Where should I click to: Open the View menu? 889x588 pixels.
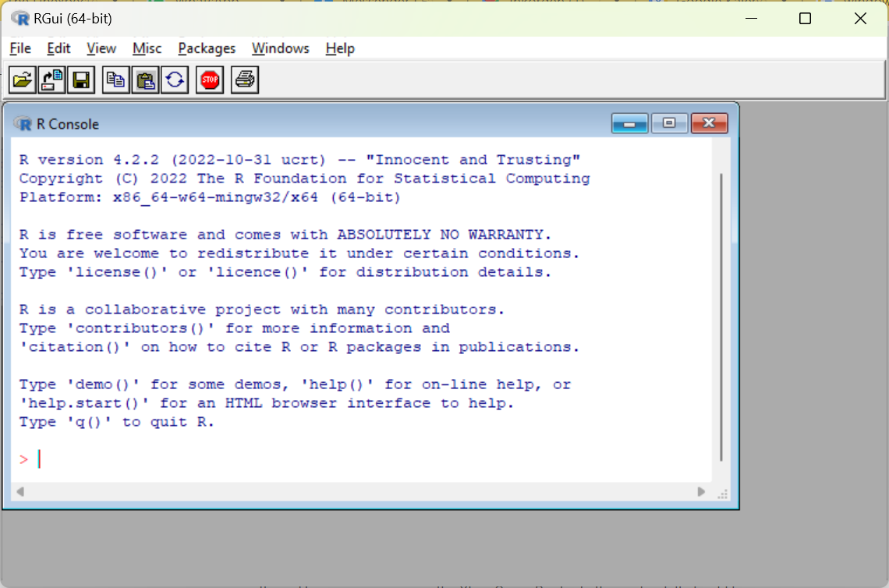click(x=101, y=49)
